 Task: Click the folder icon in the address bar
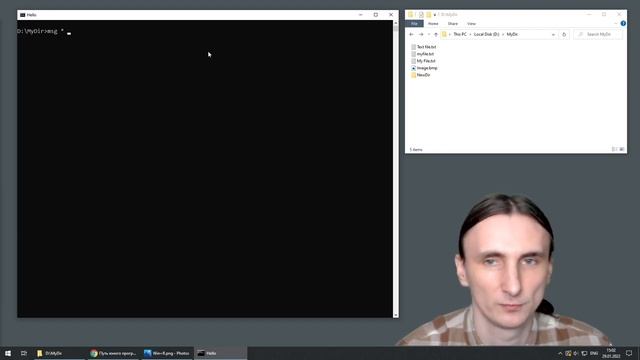[x=444, y=34]
